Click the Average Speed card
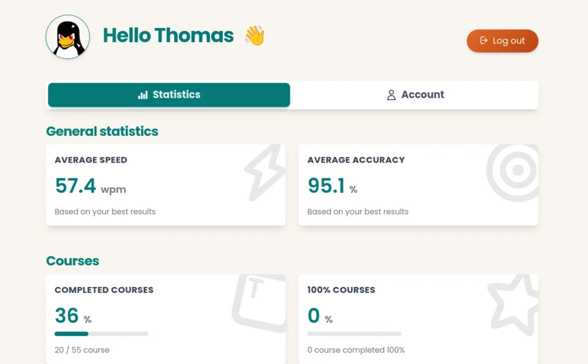The width and height of the screenshot is (588, 364). tap(165, 185)
